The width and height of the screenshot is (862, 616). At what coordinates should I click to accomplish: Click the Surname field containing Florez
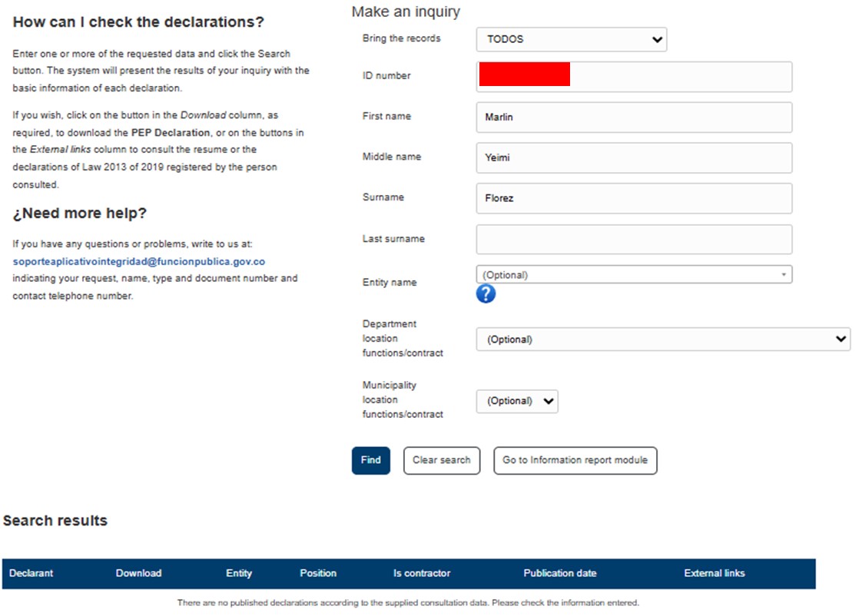click(x=633, y=199)
